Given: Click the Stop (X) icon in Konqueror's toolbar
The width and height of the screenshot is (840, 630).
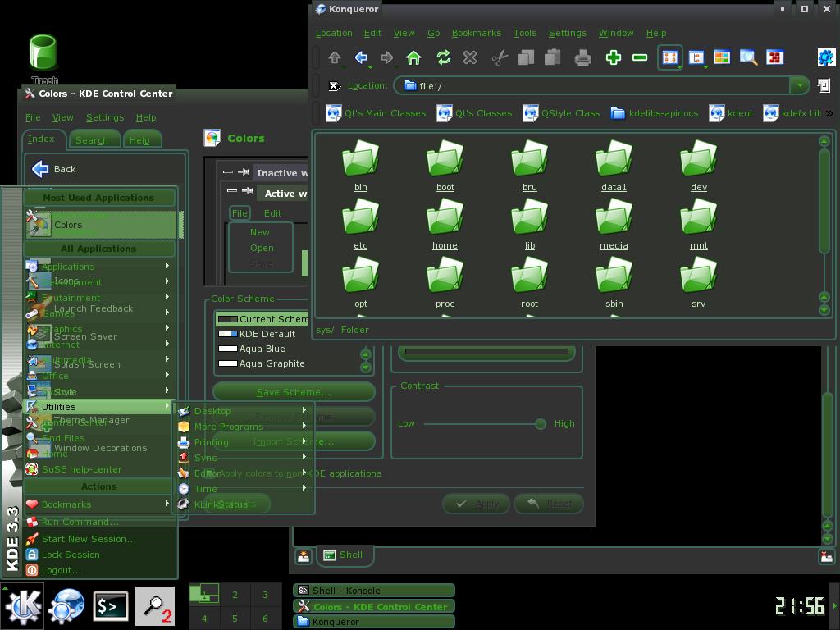Looking at the screenshot, I should 470,57.
